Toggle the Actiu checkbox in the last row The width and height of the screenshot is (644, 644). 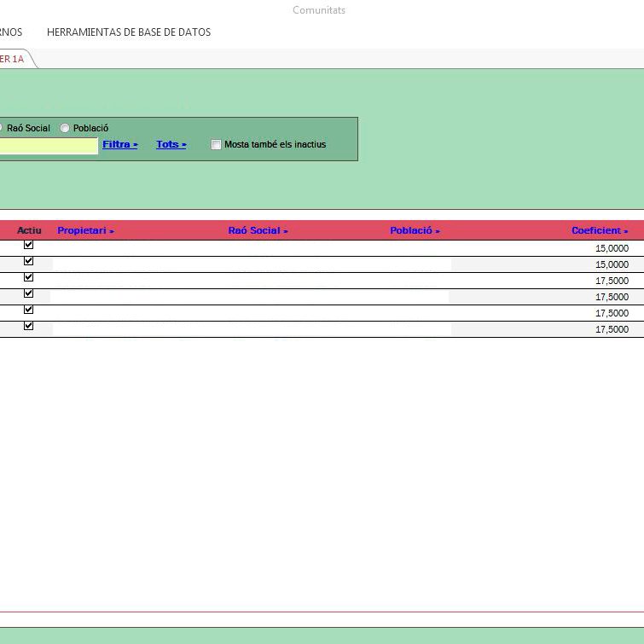[x=28, y=326]
